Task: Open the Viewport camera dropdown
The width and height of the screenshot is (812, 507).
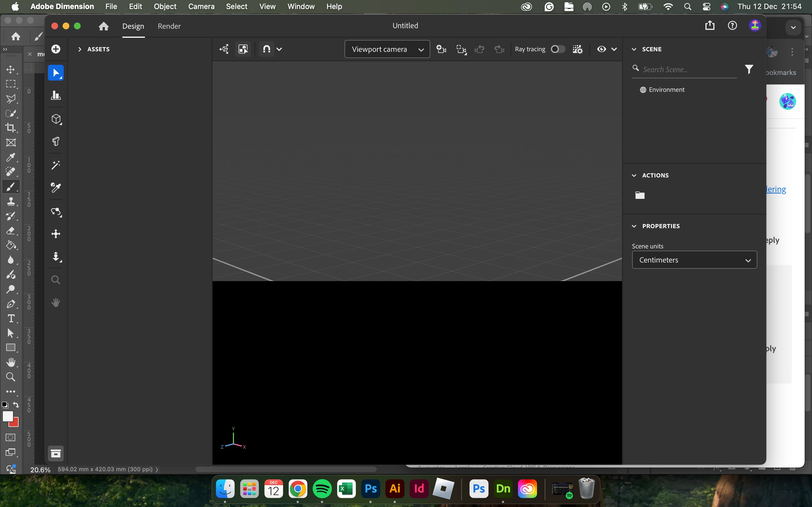Action: coord(387,49)
